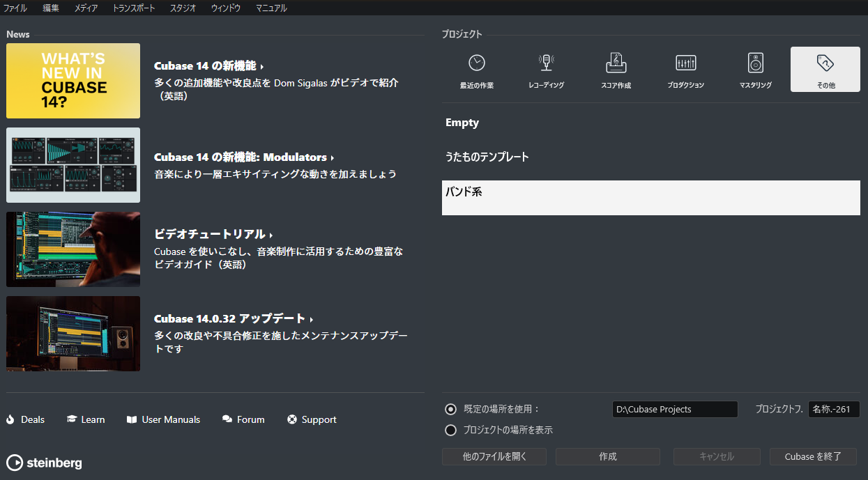The height and width of the screenshot is (480, 868).
Task: Expand the ビデオチュートリアル headline arrow
Action: pyautogui.click(x=271, y=235)
